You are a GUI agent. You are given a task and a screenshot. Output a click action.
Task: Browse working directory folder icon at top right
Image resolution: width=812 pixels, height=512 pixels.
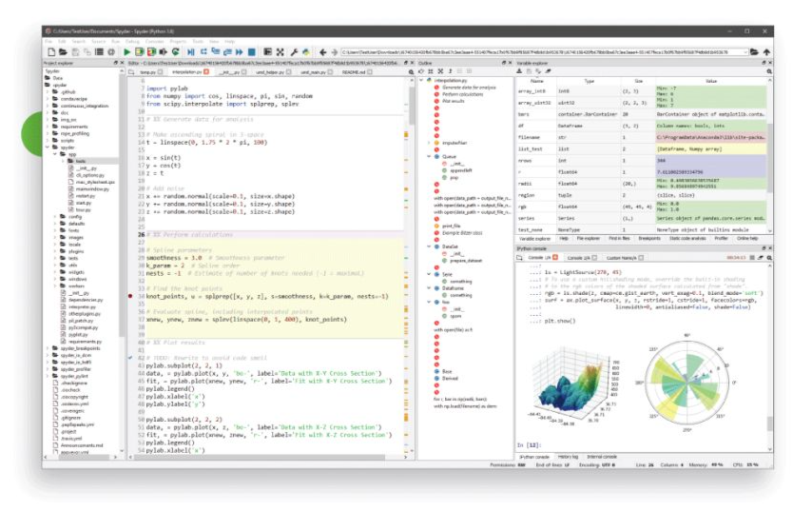click(x=754, y=52)
